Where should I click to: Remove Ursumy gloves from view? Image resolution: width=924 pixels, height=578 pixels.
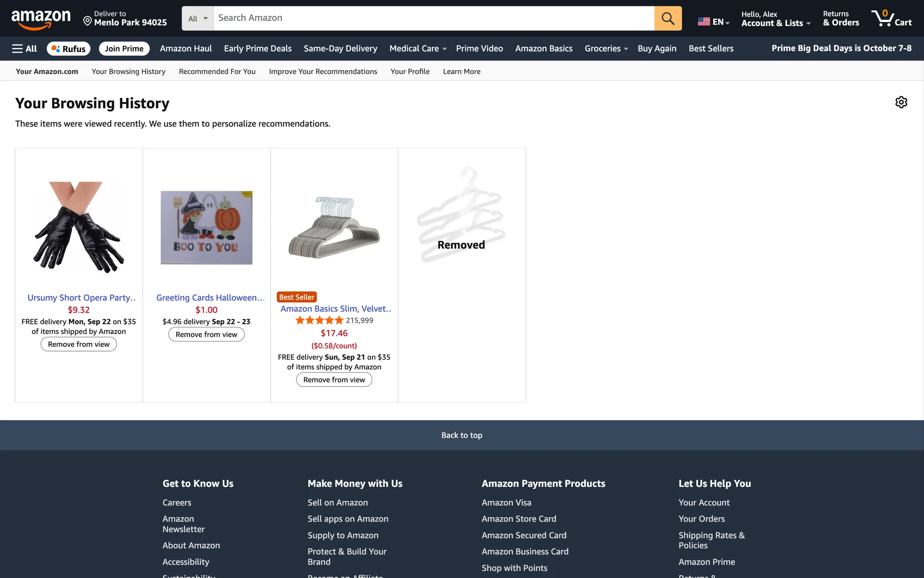(x=78, y=344)
